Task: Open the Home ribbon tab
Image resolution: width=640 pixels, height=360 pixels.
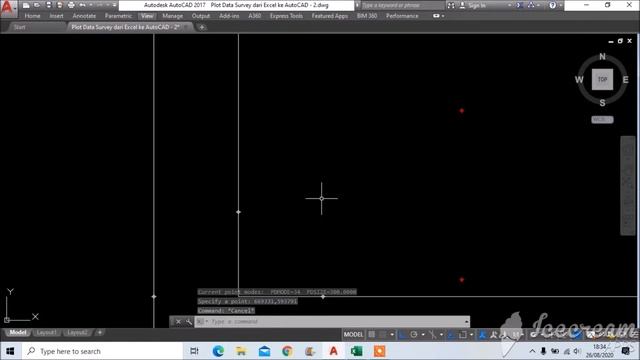Action: click(x=32, y=16)
